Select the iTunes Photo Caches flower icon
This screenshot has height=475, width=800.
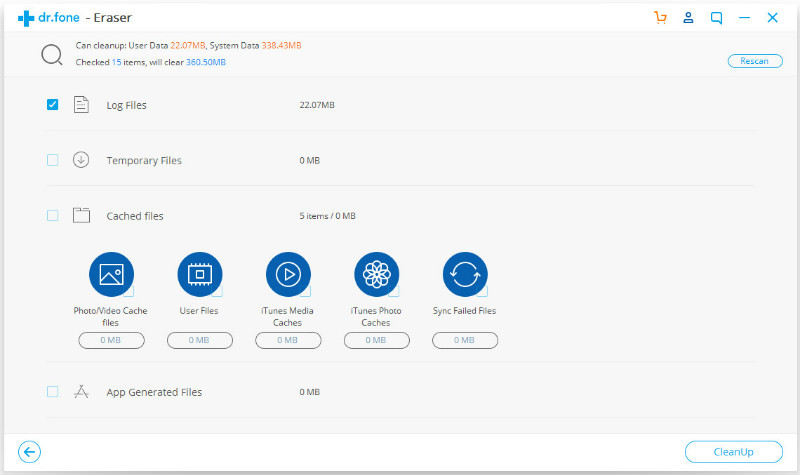tap(377, 274)
